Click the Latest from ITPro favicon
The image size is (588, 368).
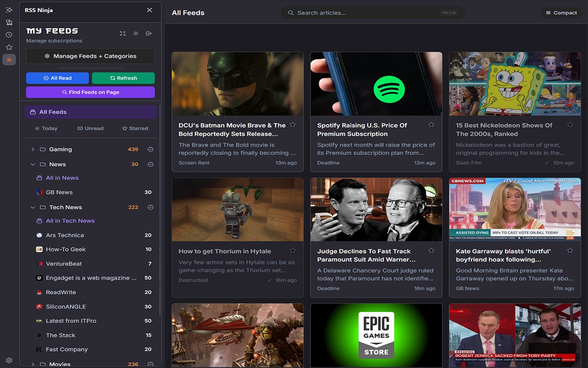coord(40,321)
